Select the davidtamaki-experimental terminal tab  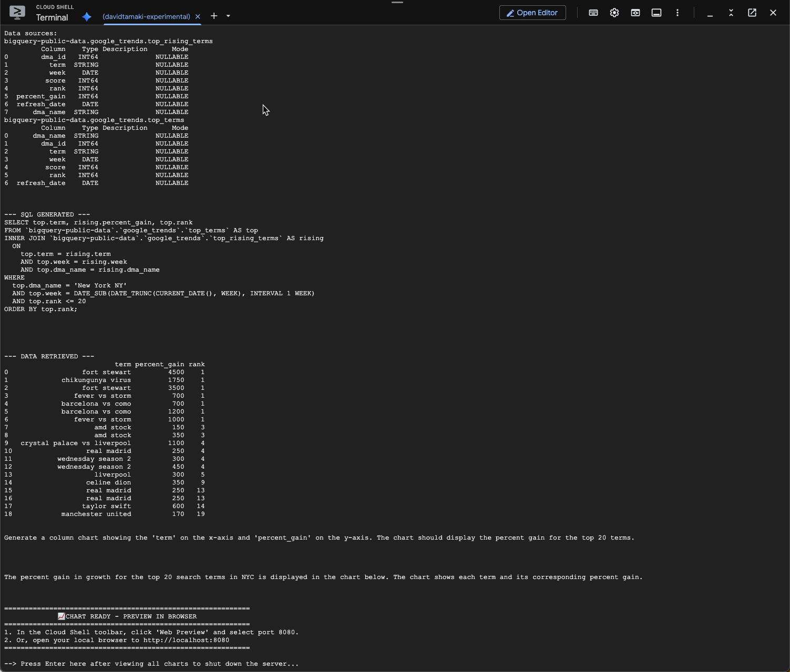pos(146,17)
